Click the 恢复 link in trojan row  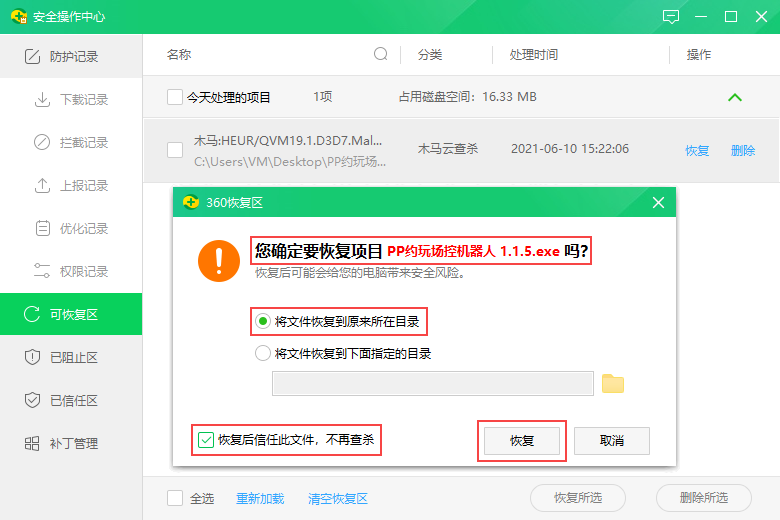tap(697, 150)
